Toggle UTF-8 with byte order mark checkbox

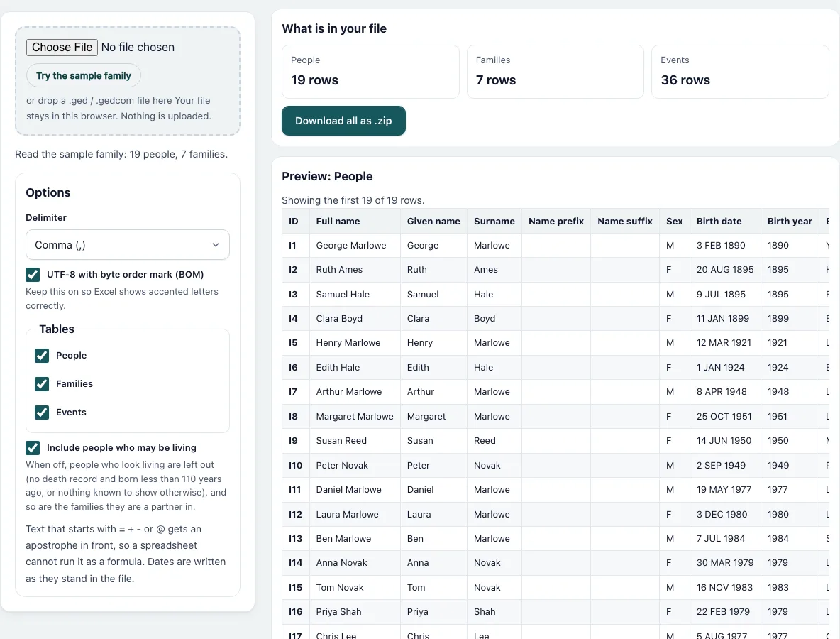point(33,275)
